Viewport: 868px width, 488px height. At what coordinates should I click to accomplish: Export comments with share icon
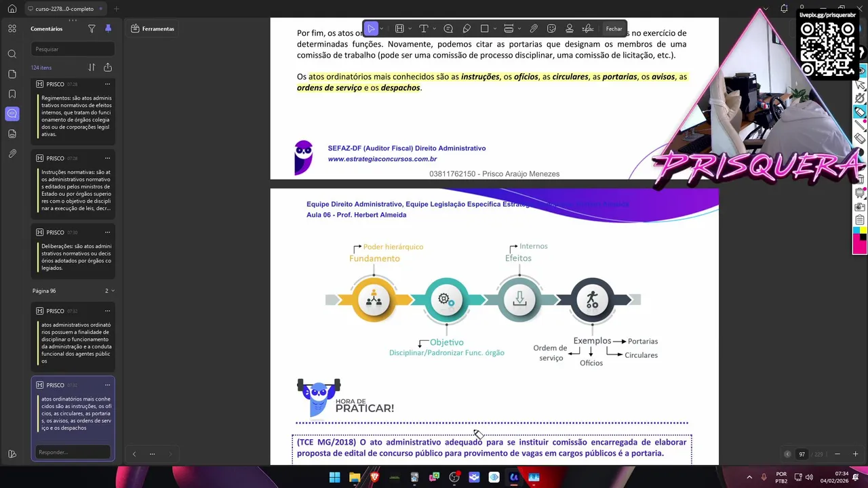click(108, 67)
